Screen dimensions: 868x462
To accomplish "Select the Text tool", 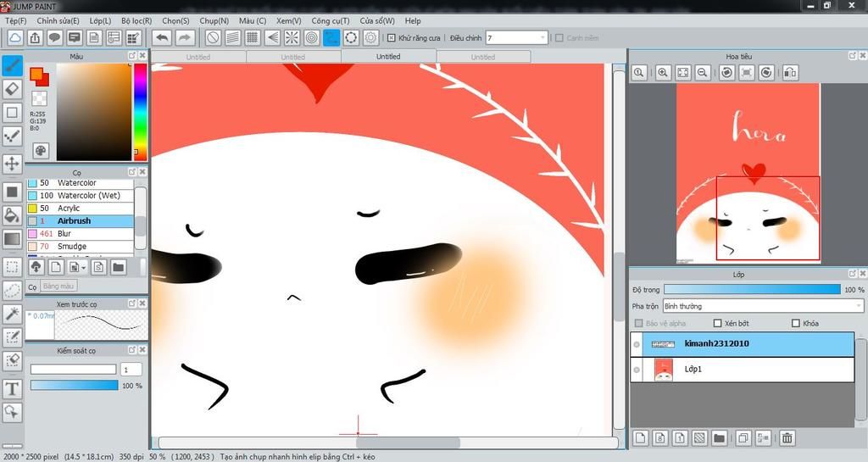I will click(12, 388).
